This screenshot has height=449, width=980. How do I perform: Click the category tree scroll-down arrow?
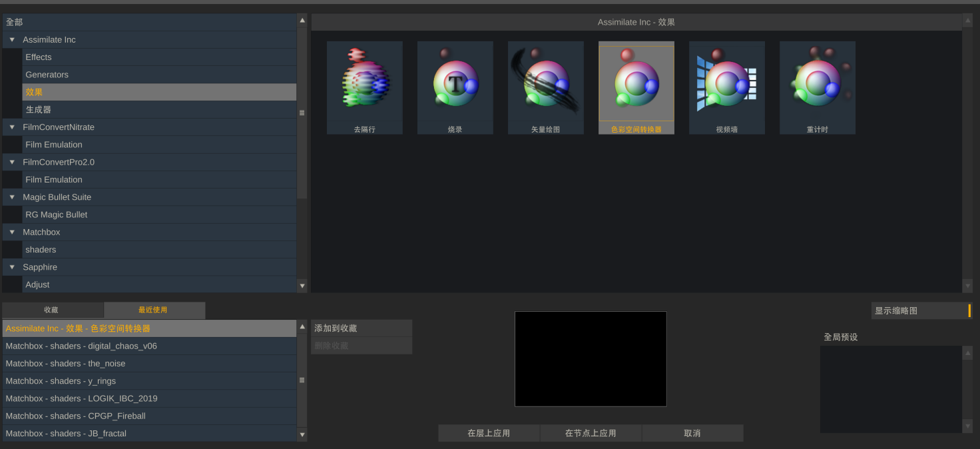pos(302,286)
